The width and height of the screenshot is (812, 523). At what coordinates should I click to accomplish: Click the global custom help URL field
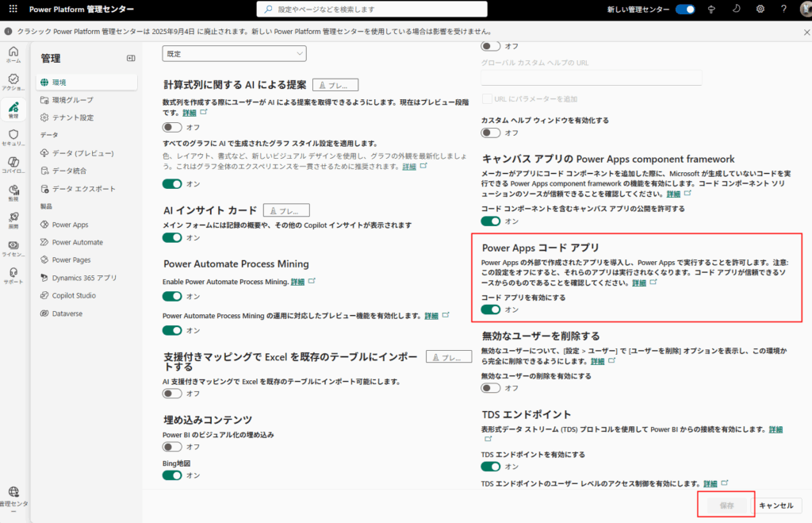592,77
